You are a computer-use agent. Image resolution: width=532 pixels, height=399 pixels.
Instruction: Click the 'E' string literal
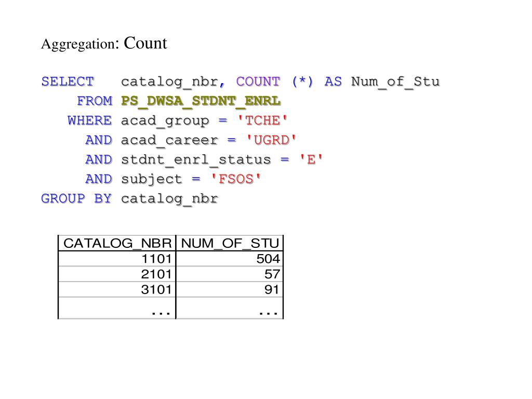[311, 159]
